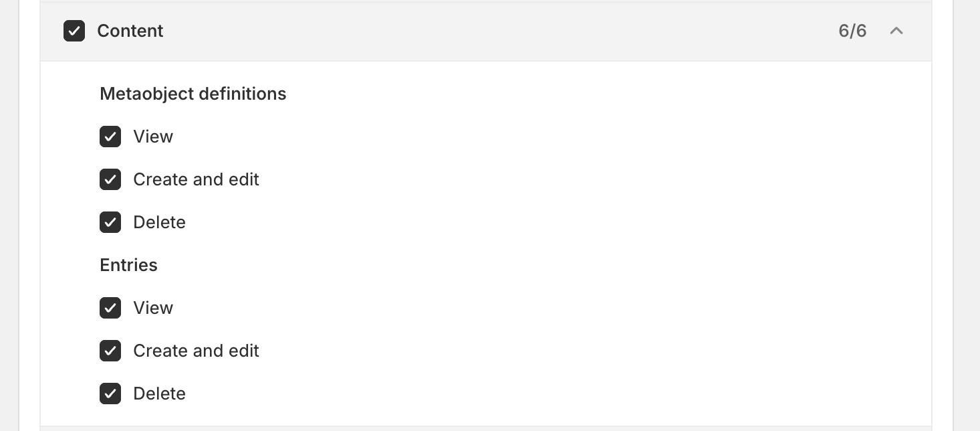Click Delete label text under Entries
980x431 pixels.
[159, 394]
